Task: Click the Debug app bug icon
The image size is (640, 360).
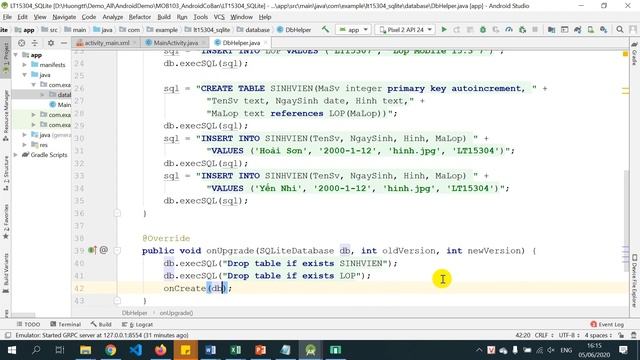Action: coord(483,29)
